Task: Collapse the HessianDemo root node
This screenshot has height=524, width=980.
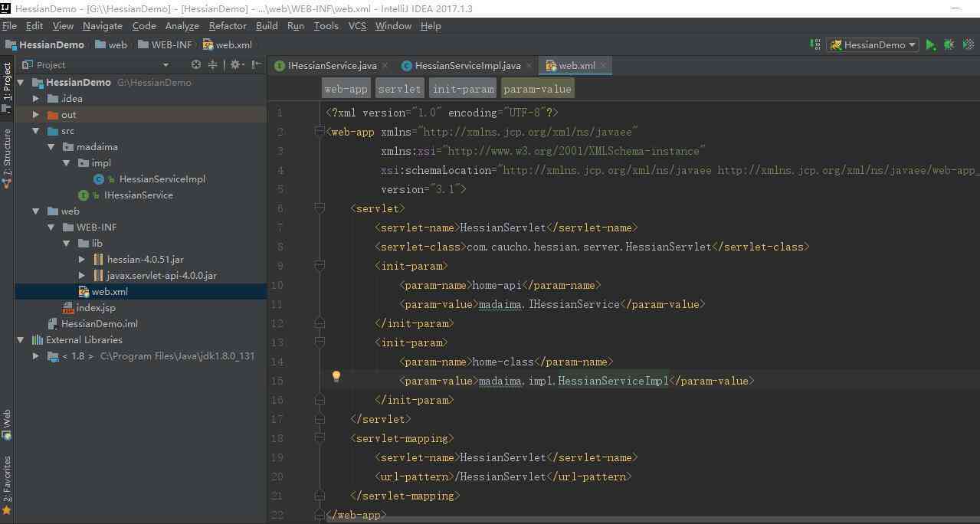Action: click(x=21, y=82)
